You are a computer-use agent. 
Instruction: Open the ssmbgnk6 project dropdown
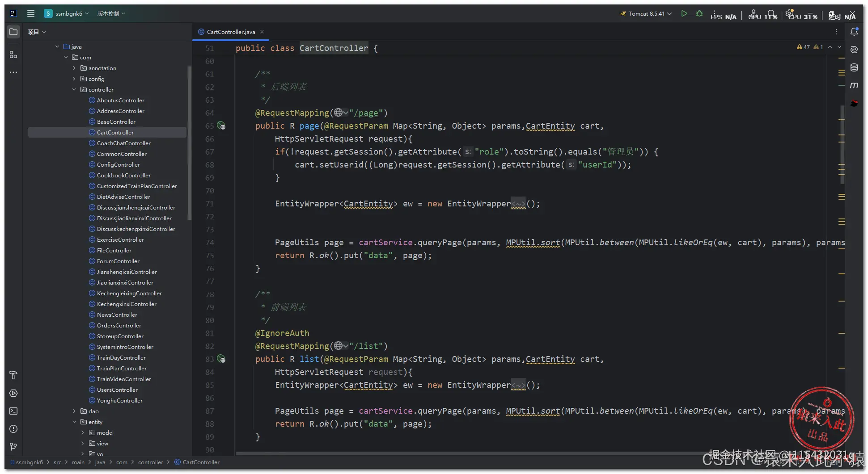(66, 13)
